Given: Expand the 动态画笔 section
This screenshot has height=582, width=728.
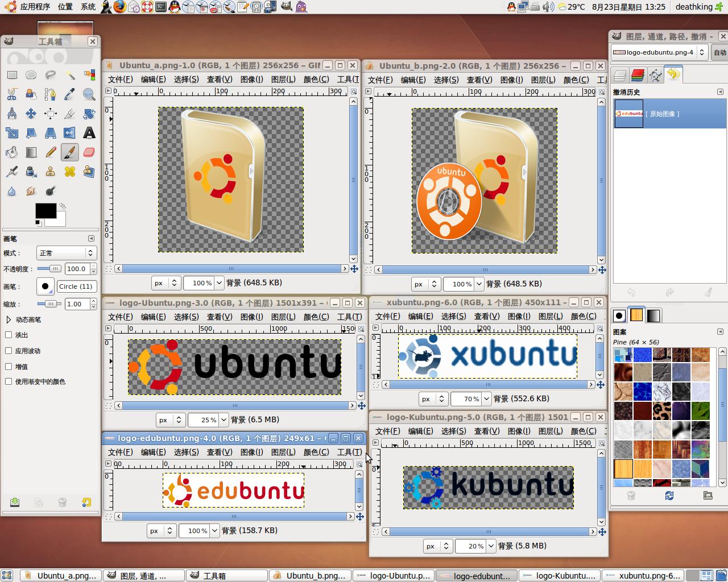Looking at the screenshot, I should point(9,319).
